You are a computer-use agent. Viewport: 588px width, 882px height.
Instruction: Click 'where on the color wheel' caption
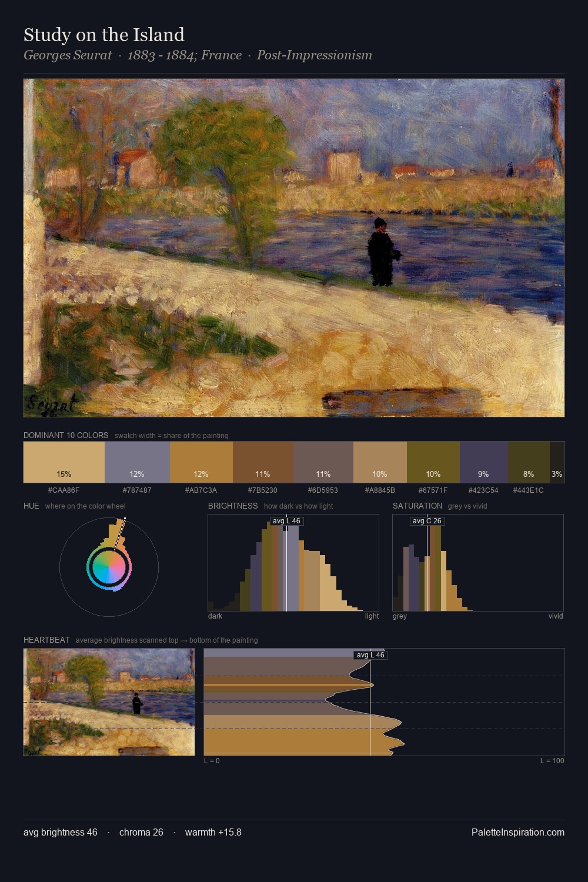pyautogui.click(x=85, y=506)
